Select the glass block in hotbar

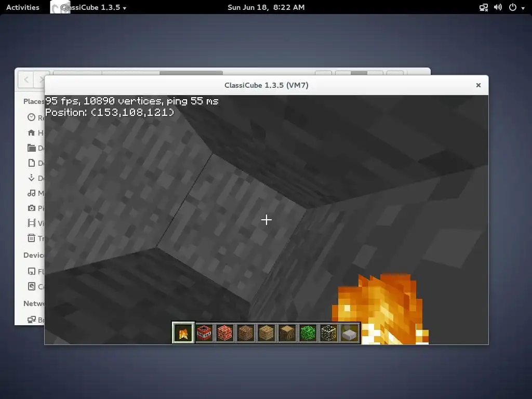(x=328, y=333)
